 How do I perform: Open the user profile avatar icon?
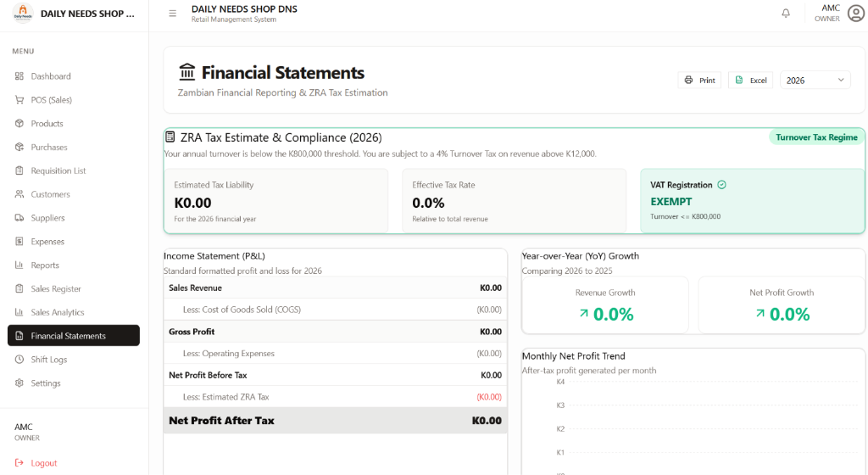click(856, 14)
